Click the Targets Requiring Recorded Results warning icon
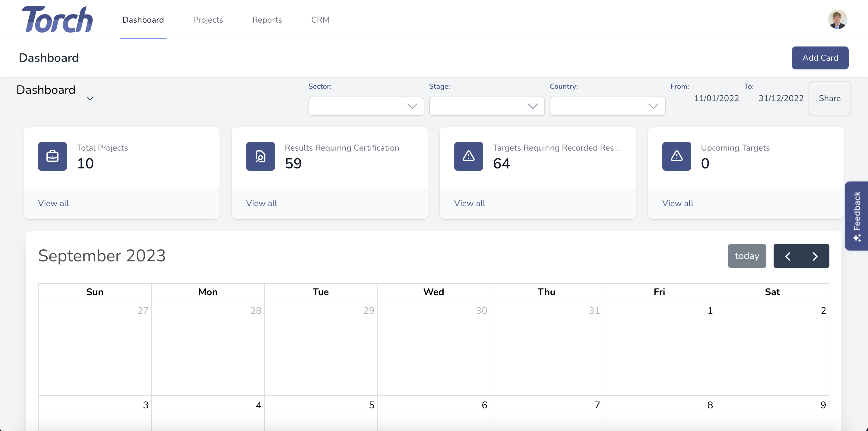The height and width of the screenshot is (431, 868). point(468,156)
